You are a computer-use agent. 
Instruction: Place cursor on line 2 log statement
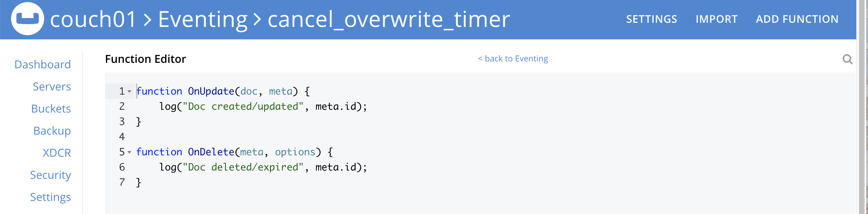coord(262,107)
